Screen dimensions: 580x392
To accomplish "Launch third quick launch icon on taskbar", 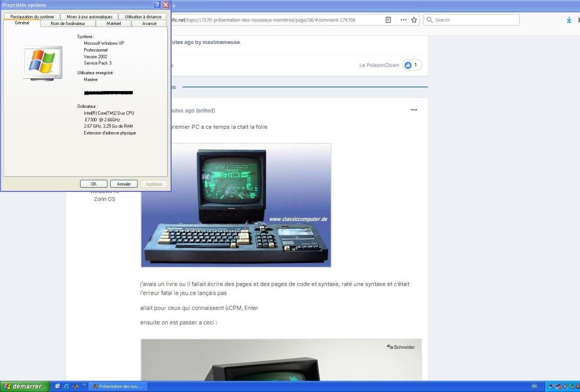I will tap(75, 386).
